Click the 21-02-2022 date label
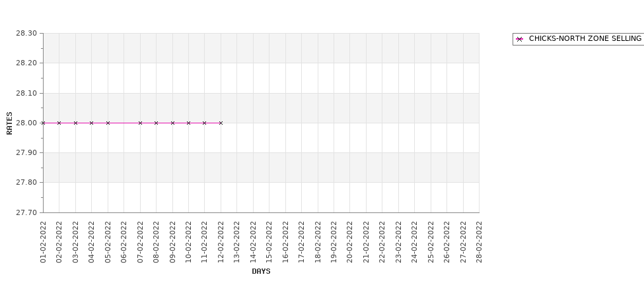 [x=367, y=242]
